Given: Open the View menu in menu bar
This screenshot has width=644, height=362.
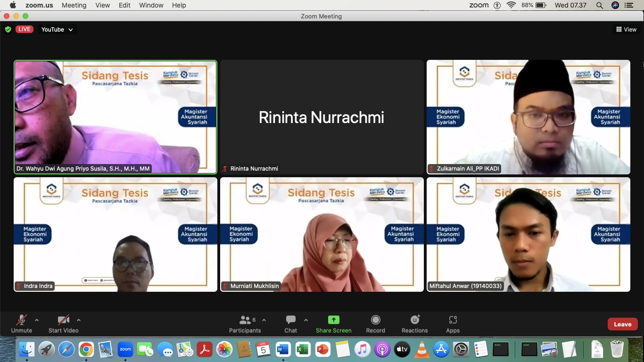Looking at the screenshot, I should coord(103,5).
